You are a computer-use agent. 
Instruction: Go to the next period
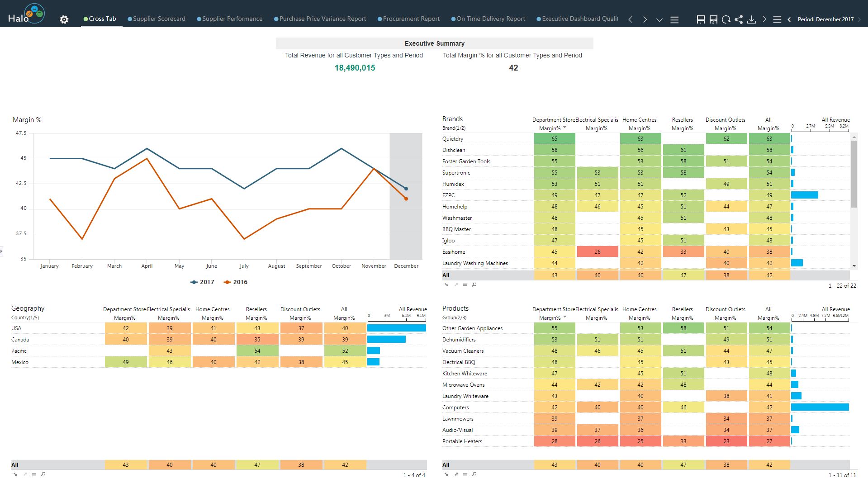[x=859, y=19]
